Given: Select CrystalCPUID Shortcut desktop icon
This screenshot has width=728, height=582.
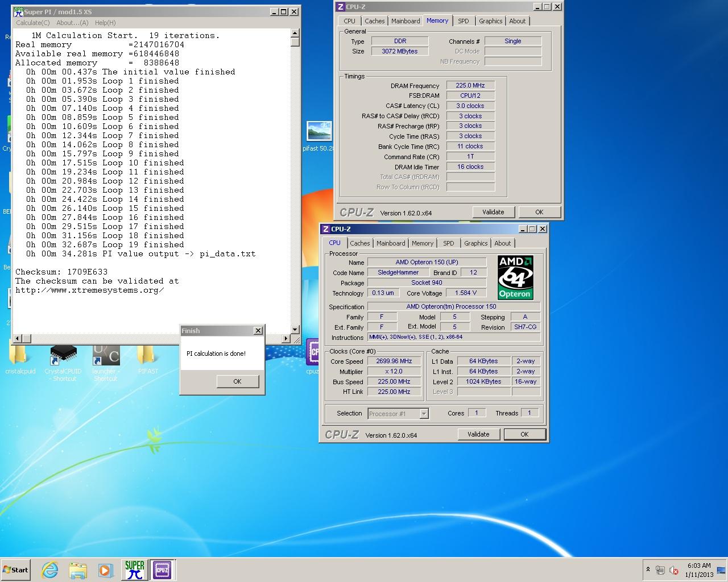Looking at the screenshot, I should coord(63,363).
